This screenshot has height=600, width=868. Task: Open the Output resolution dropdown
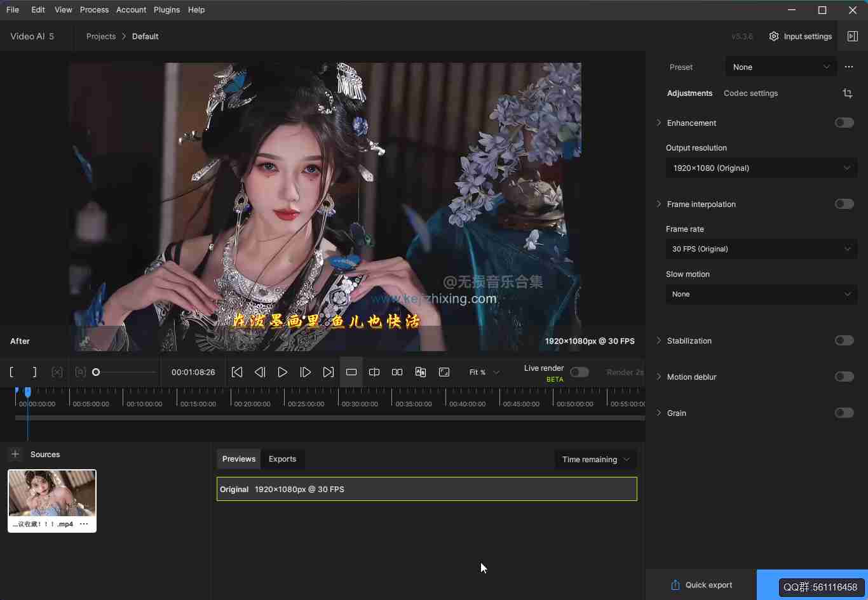point(761,168)
